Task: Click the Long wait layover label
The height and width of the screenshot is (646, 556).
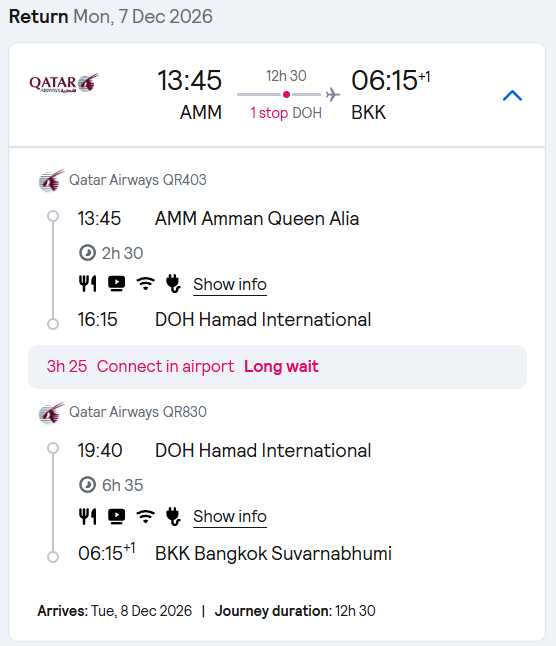Action: point(281,366)
